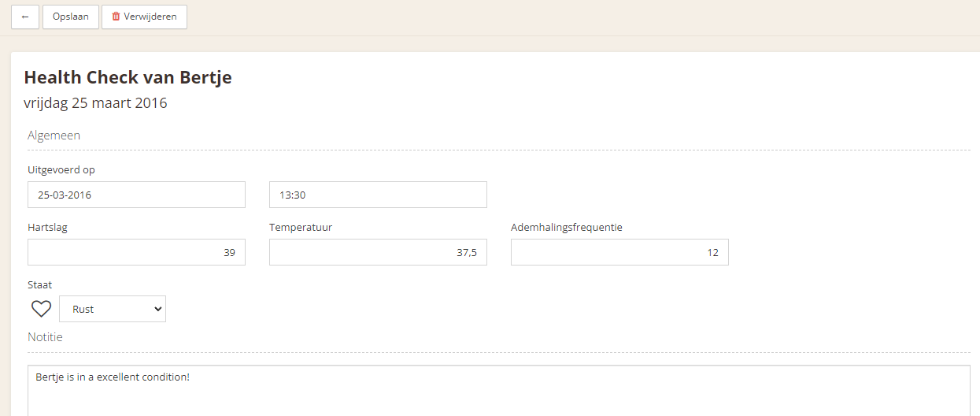This screenshot has width=980, height=416.
Task: Edit the time field showing 13:30
Action: 378,195
